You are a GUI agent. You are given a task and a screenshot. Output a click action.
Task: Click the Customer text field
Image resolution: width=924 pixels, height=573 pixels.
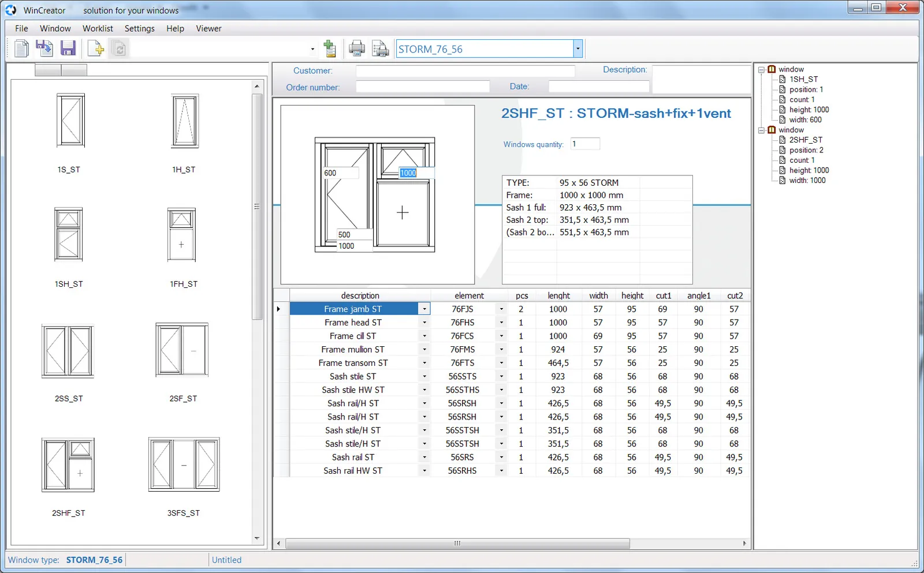click(x=465, y=71)
